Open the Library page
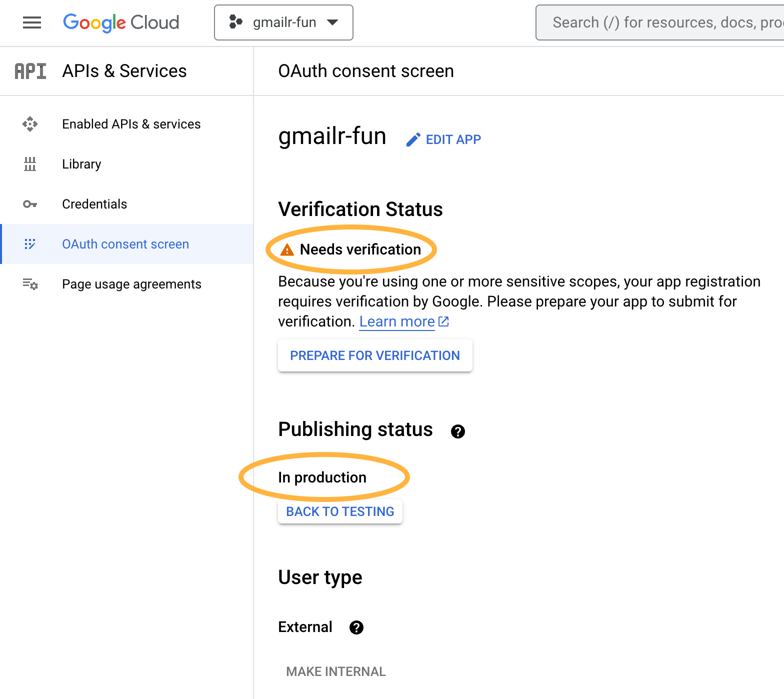 click(x=127, y=164)
